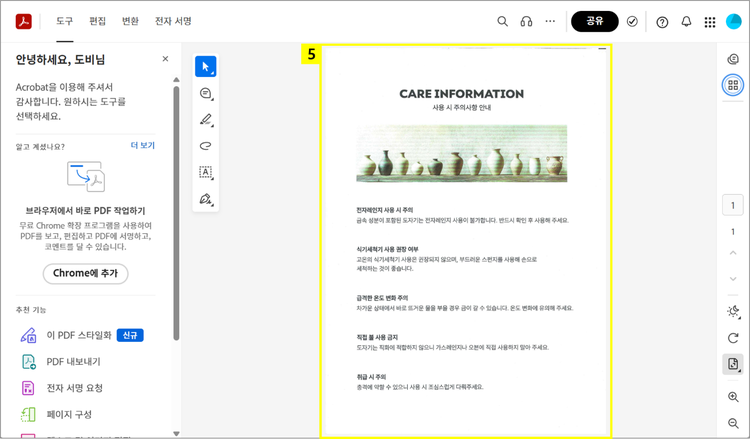Click the 식기세척기 사용 권장 여부 heading

[387, 249]
